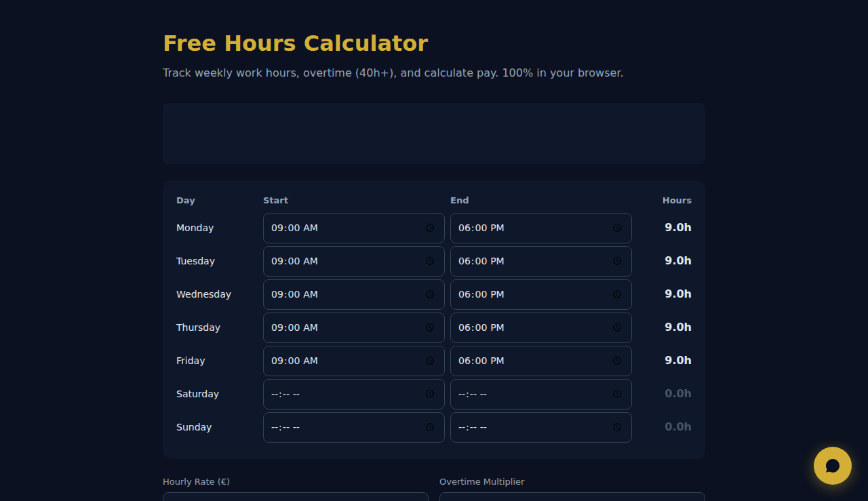Focus Tuesday start time field
The width and height of the screenshot is (868, 501).
pyautogui.click(x=354, y=261)
